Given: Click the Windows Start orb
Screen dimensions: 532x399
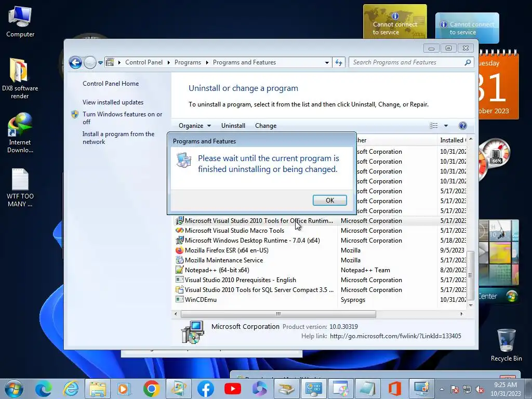Looking at the screenshot, I should pyautogui.click(x=14, y=389).
